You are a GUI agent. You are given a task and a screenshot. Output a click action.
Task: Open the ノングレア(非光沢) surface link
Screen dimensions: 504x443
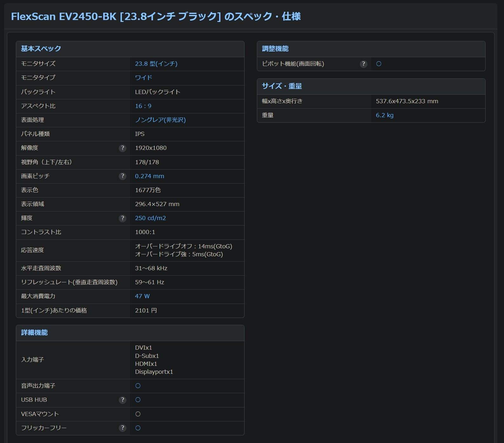[x=160, y=120]
